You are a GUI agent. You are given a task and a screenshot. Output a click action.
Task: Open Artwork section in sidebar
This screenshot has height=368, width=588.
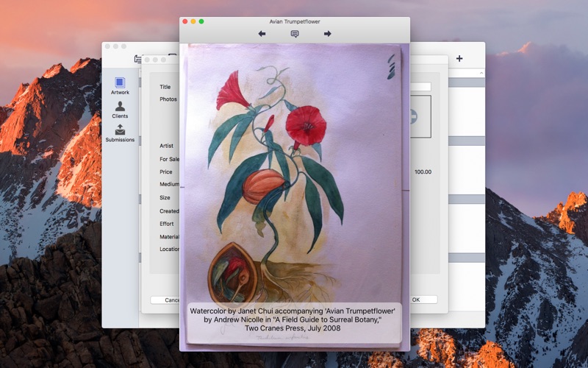pos(120,86)
